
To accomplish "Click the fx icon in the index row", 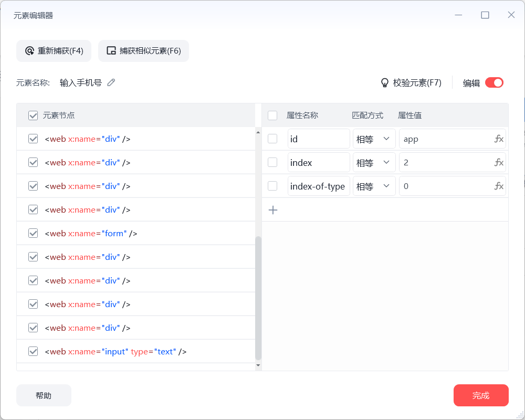I will click(499, 162).
